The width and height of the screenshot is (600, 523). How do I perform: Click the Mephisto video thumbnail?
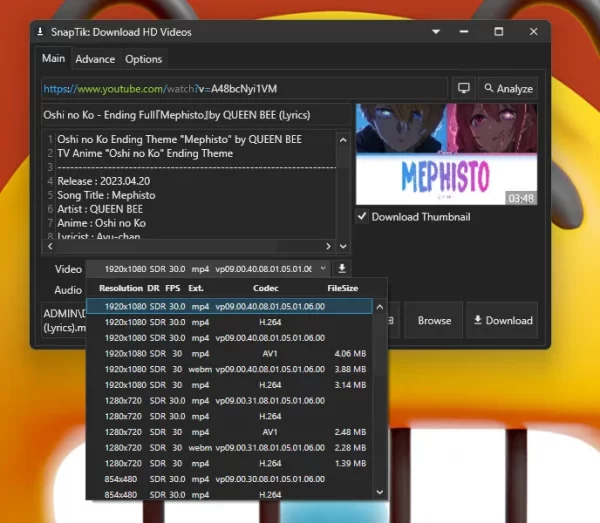click(x=446, y=154)
